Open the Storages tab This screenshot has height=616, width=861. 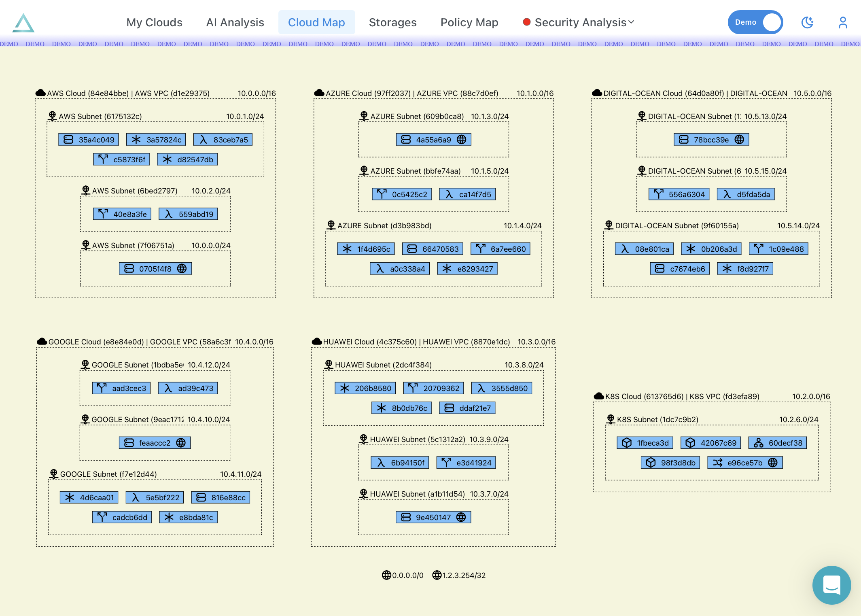pos(392,22)
